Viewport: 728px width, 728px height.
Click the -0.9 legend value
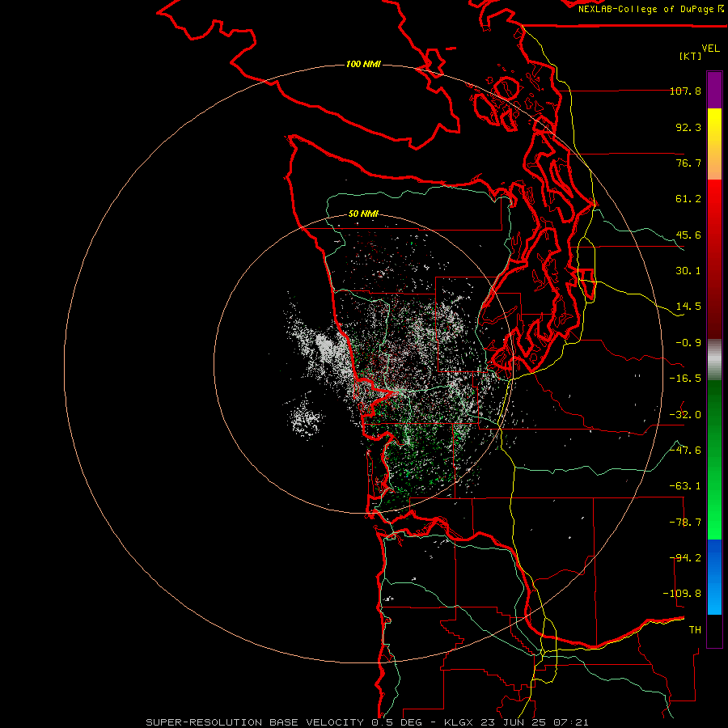688,343
